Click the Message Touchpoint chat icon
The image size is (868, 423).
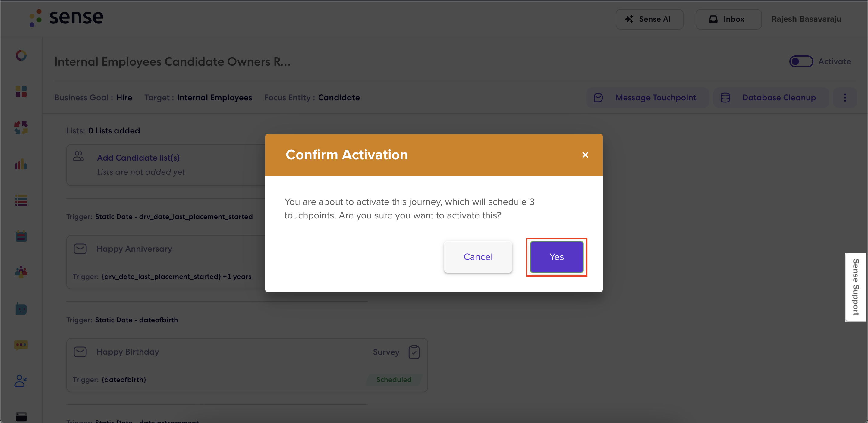click(x=598, y=98)
